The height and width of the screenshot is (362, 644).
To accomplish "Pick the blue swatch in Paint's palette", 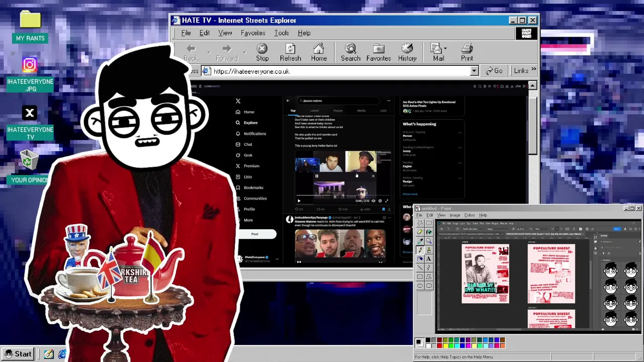I will [x=462, y=346].
